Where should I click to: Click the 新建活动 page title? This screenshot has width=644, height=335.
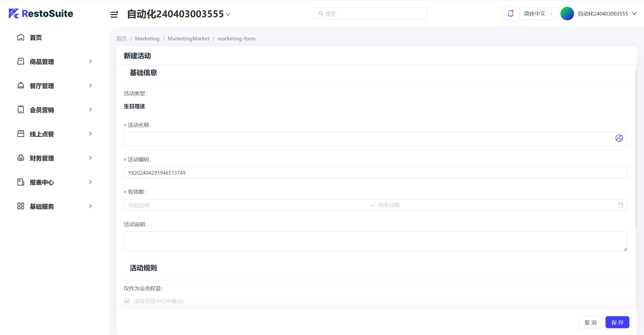137,56
